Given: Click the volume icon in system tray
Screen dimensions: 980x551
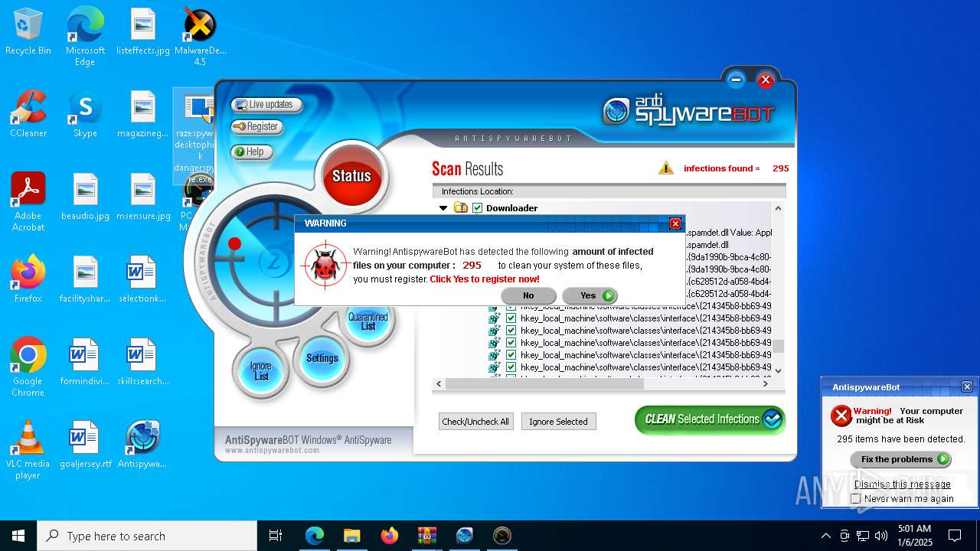Looking at the screenshot, I should [x=881, y=536].
